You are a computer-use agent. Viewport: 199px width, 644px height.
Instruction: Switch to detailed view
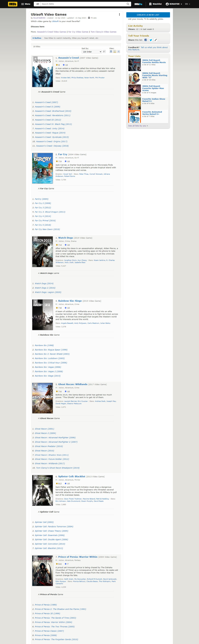(x=115, y=52)
